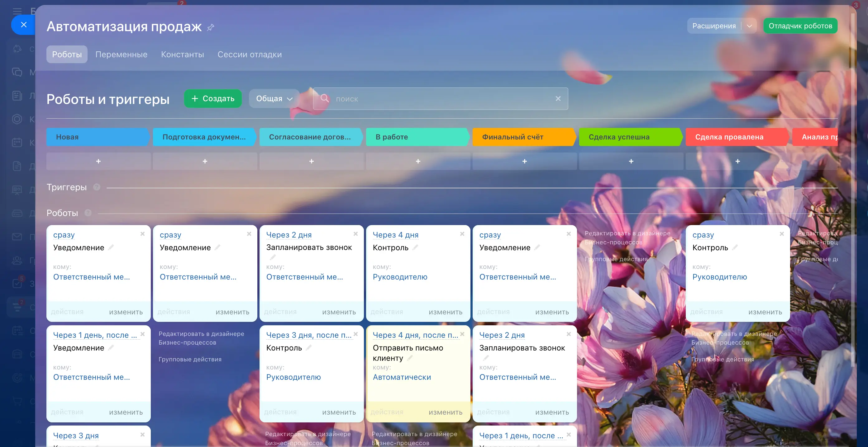
Task: Click the pin icon next to Автоматизация продаж
Action: [x=211, y=27]
